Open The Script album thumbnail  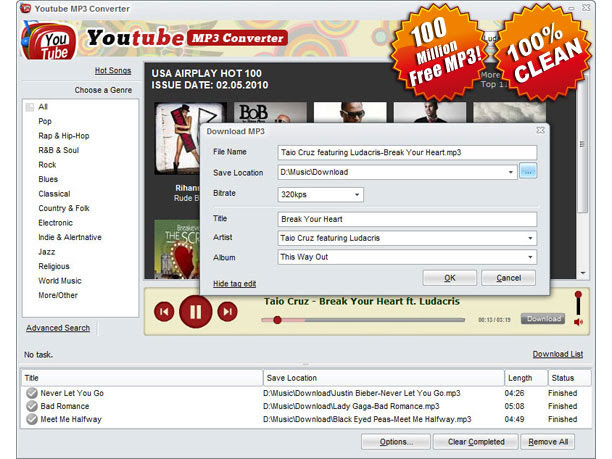[176, 249]
